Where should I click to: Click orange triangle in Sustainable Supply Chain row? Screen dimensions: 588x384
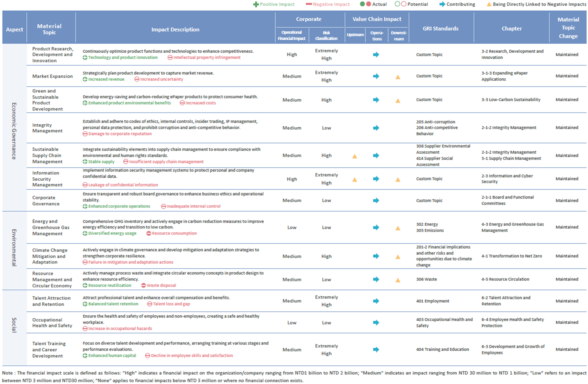click(x=354, y=156)
